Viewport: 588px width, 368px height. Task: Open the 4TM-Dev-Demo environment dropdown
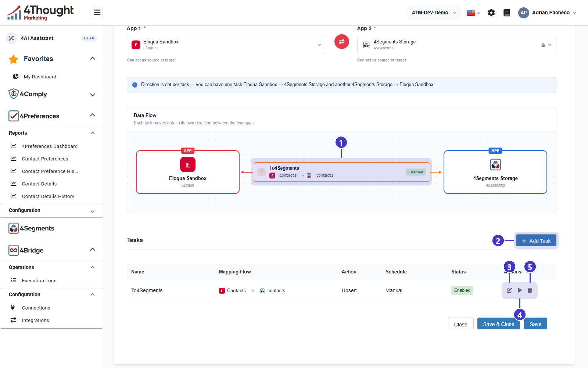pos(434,13)
